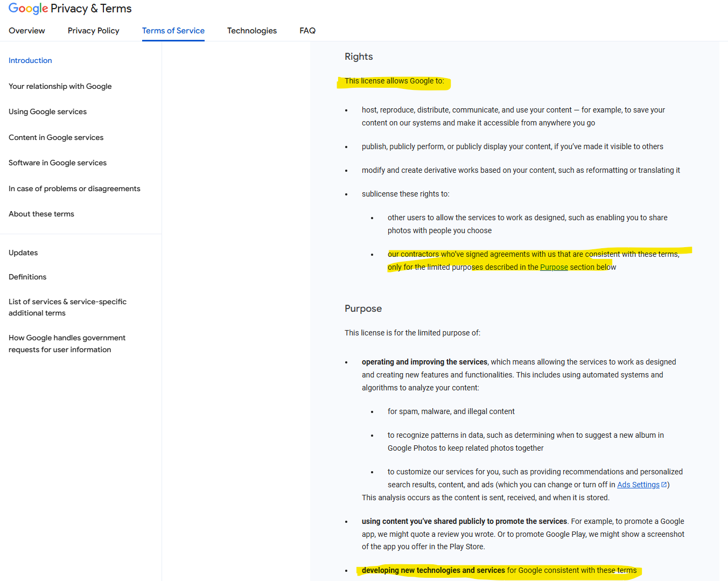Screen dimensions: 728x581
Task: Click 'This license allows Google to:' text
Action: (x=394, y=81)
